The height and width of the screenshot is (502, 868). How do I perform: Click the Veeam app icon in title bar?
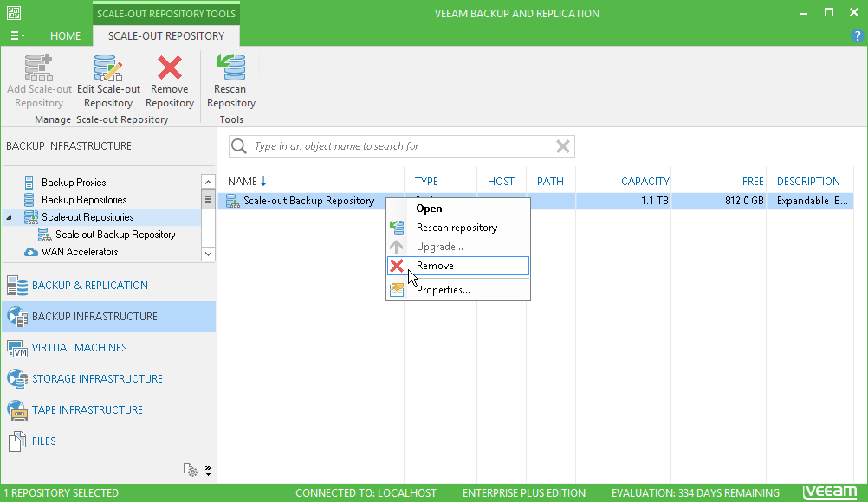click(x=14, y=13)
